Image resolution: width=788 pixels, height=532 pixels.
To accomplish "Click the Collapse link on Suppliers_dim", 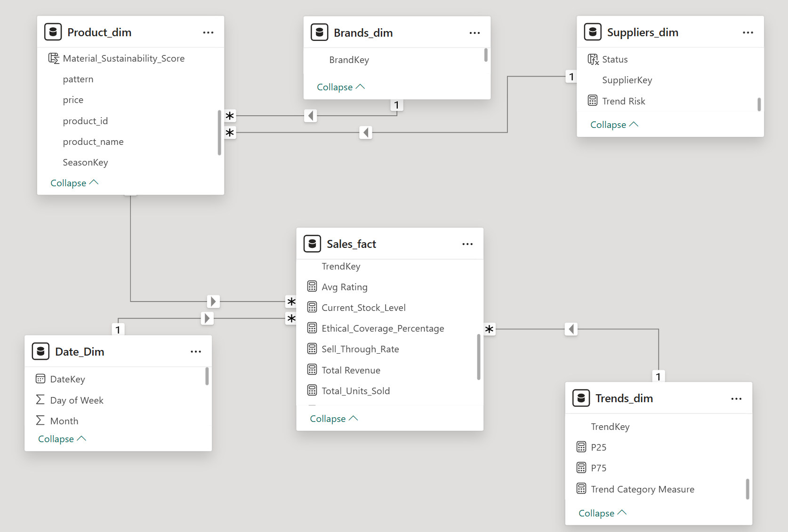I will tap(614, 124).
